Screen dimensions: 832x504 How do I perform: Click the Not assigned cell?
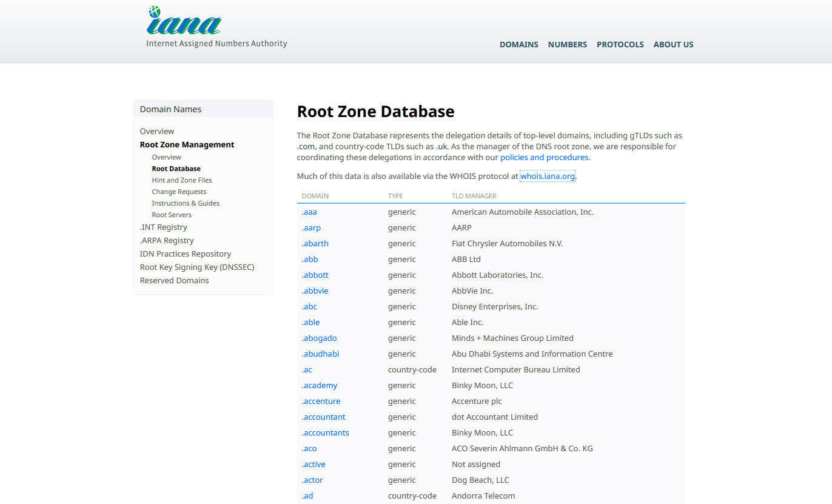[476, 464]
